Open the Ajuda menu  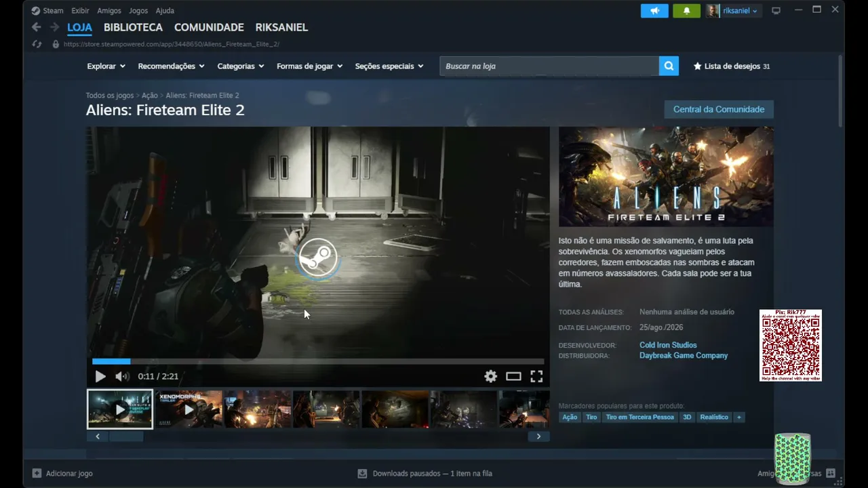click(x=165, y=11)
